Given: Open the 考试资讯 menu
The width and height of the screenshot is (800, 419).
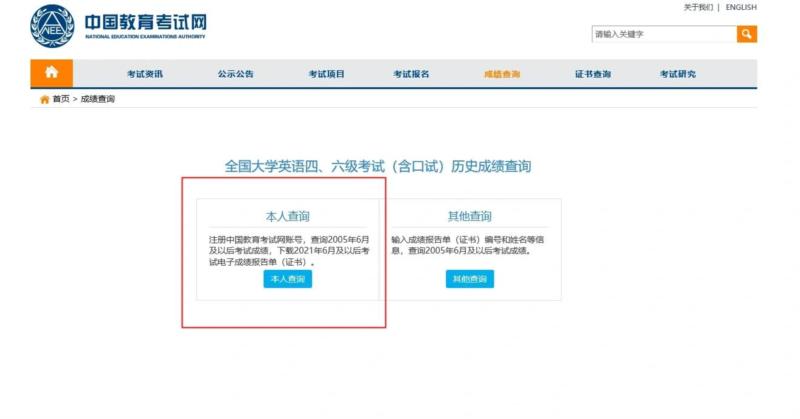Looking at the screenshot, I should [x=145, y=74].
